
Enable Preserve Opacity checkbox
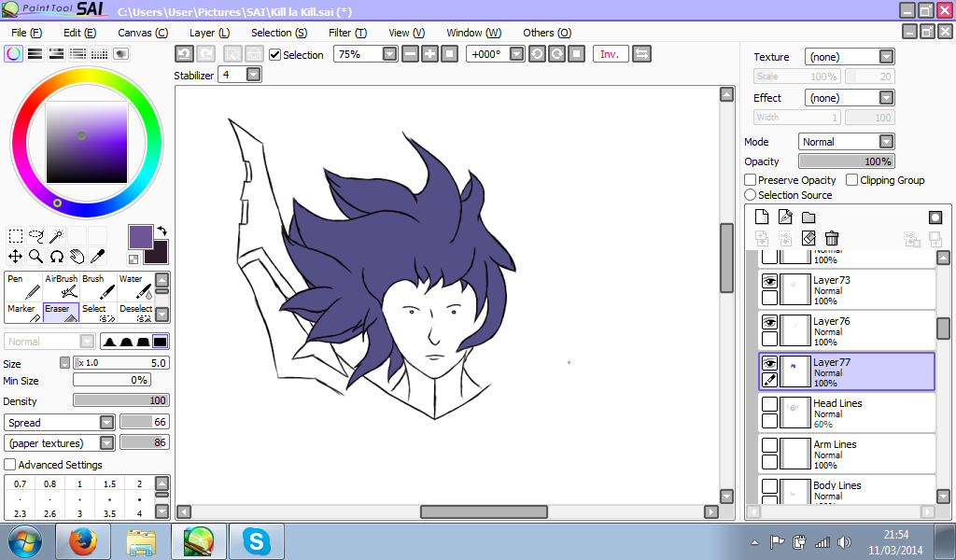click(x=751, y=180)
